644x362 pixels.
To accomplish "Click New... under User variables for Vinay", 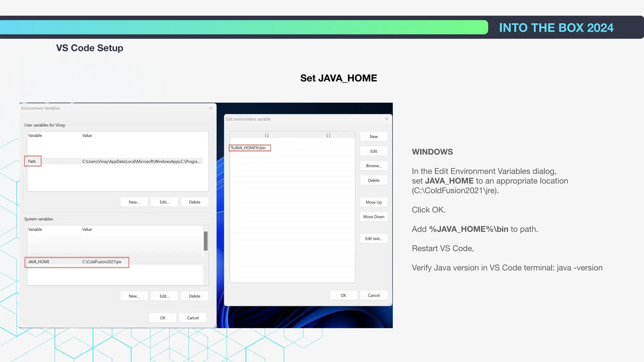I will point(134,202).
